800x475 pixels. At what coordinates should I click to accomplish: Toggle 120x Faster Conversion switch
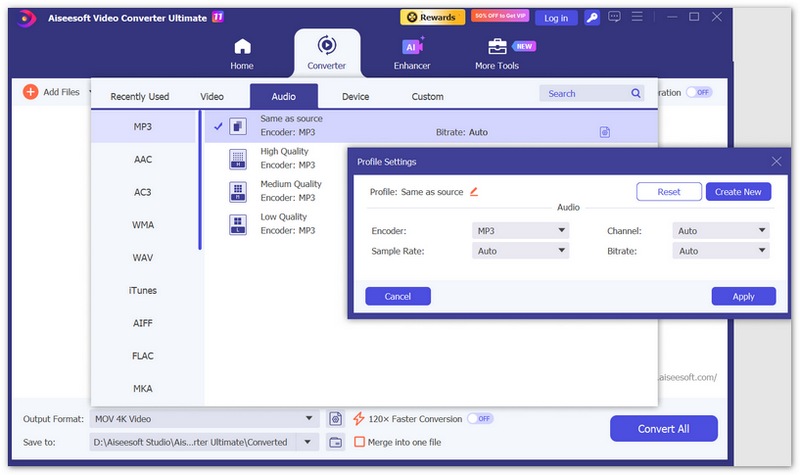(x=480, y=418)
